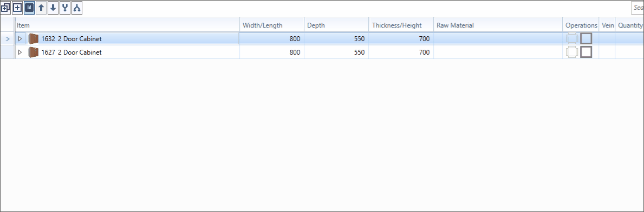The width and height of the screenshot is (644, 212).
Task: Click the merge arrows icon
Action: click(x=65, y=8)
